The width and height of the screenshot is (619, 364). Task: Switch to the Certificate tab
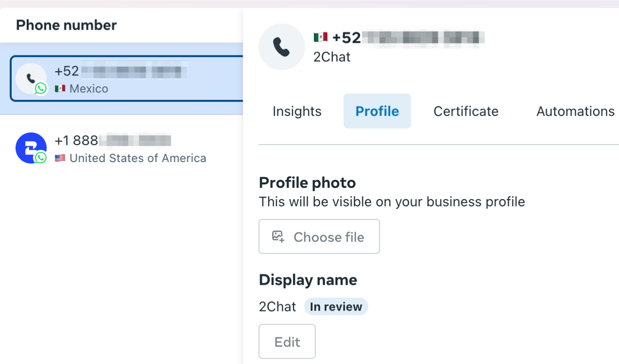click(466, 111)
